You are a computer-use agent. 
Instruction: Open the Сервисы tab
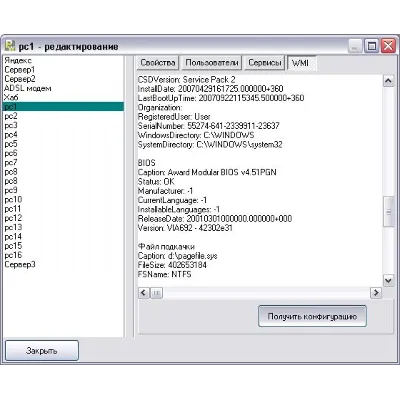[265, 63]
